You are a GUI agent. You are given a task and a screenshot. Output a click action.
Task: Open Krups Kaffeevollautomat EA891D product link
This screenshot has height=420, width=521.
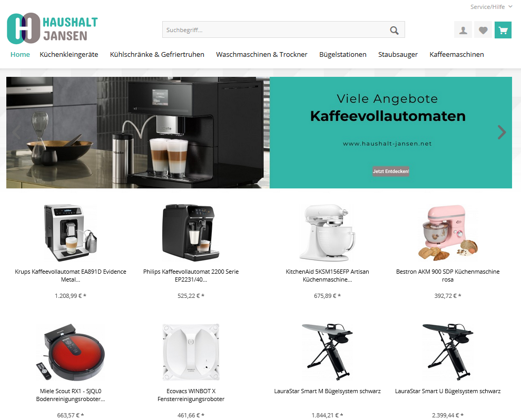pos(71,276)
